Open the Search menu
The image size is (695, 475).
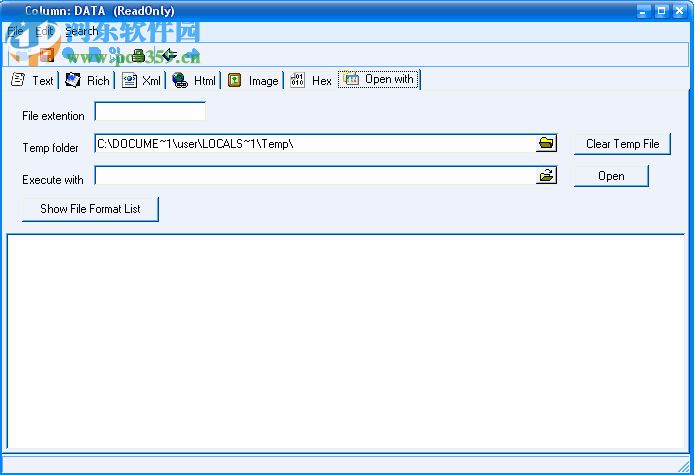tap(82, 31)
